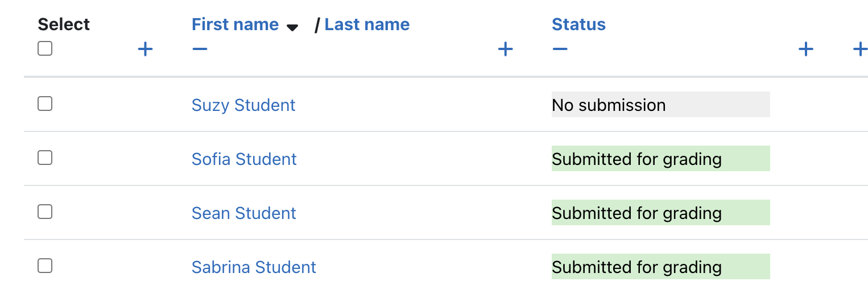The height and width of the screenshot is (306, 868).
Task: Mark Sabrina Student's checkbox
Action: coord(45,266)
